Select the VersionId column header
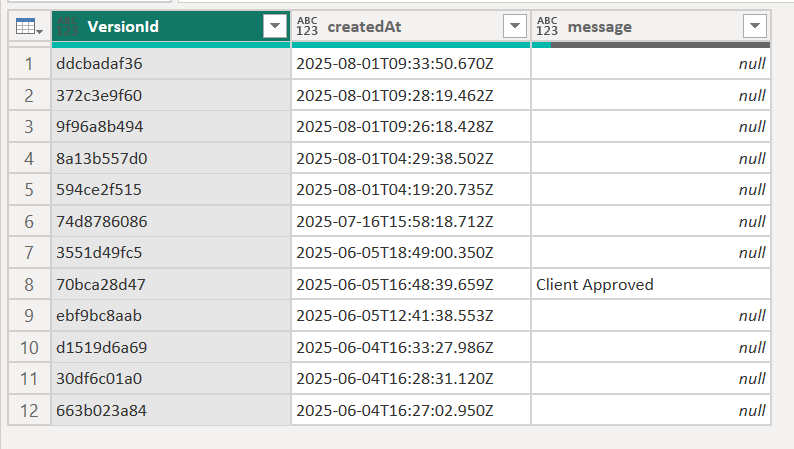Viewport: 794px width, 449px height. pyautogui.click(x=171, y=26)
